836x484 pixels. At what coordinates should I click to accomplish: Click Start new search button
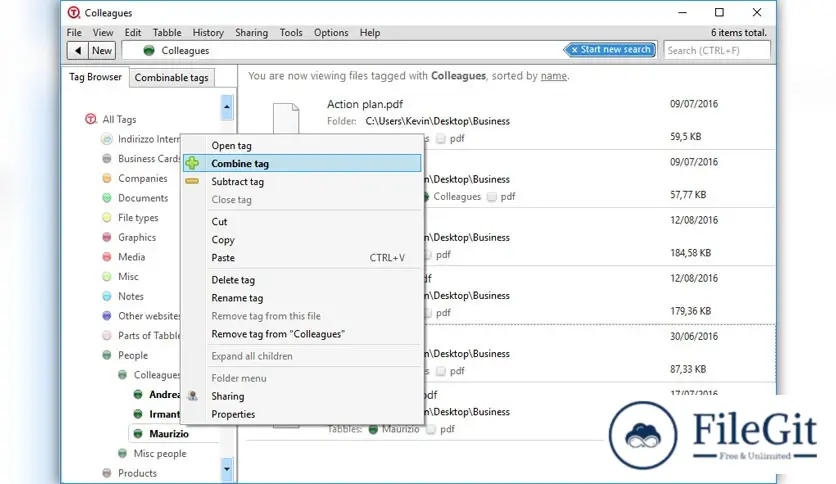[x=610, y=50]
